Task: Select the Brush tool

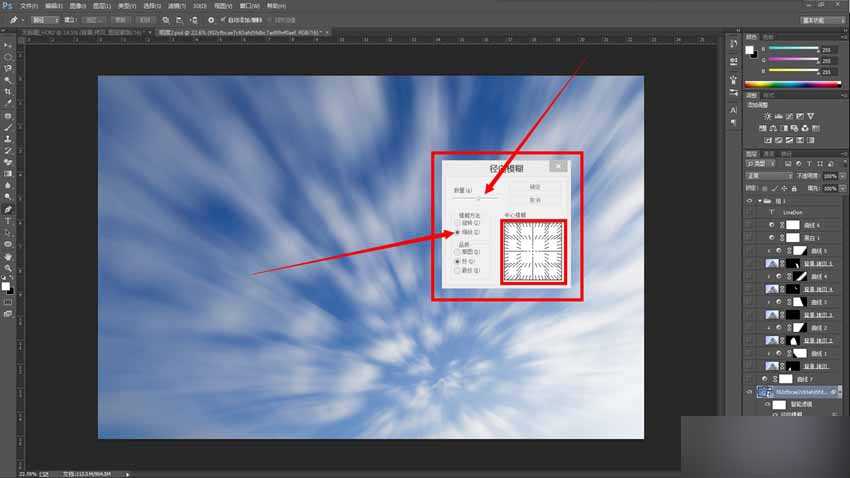Action: [8, 128]
